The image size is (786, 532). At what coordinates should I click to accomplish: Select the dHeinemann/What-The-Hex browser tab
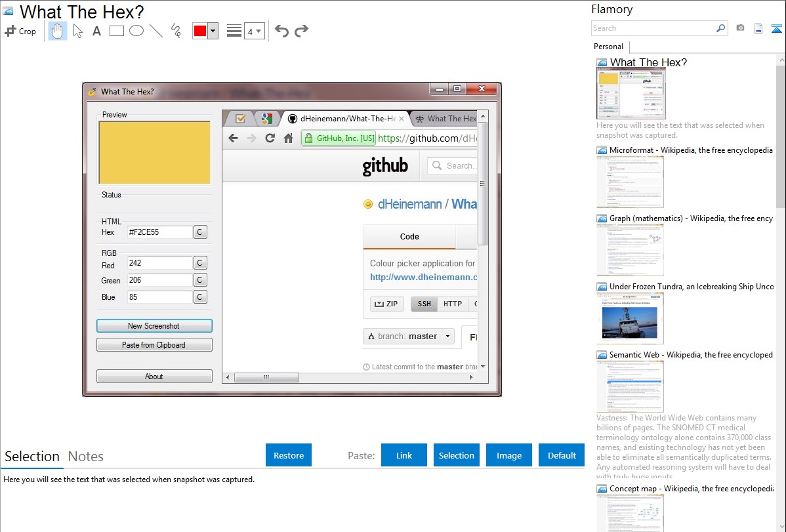346,119
